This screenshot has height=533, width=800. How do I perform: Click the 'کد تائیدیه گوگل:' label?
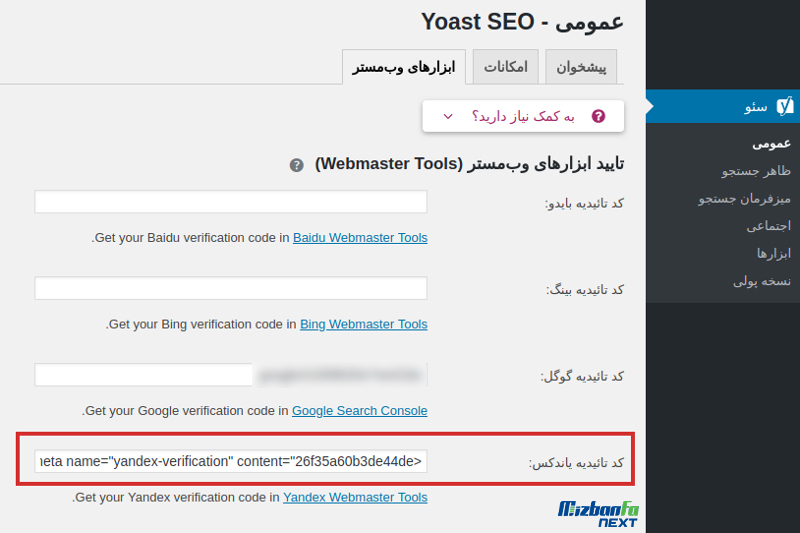582,376
